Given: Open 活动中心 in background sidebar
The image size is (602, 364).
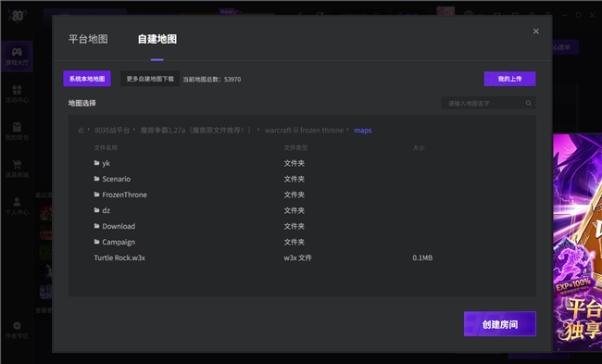Looking at the screenshot, I should (17, 94).
